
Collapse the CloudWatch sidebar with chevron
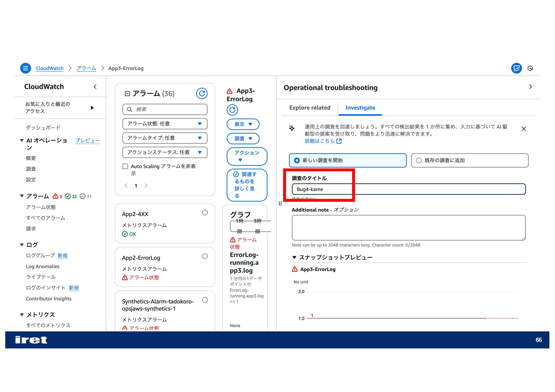(95, 87)
